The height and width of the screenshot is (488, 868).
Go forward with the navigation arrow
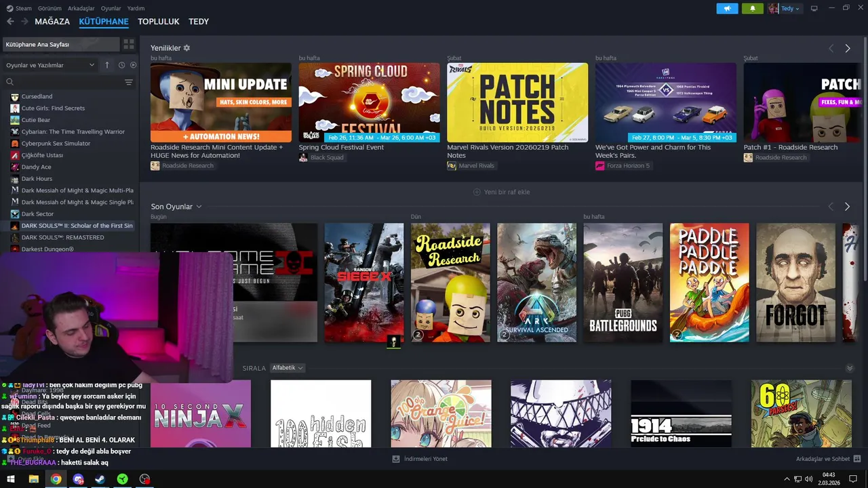(24, 22)
